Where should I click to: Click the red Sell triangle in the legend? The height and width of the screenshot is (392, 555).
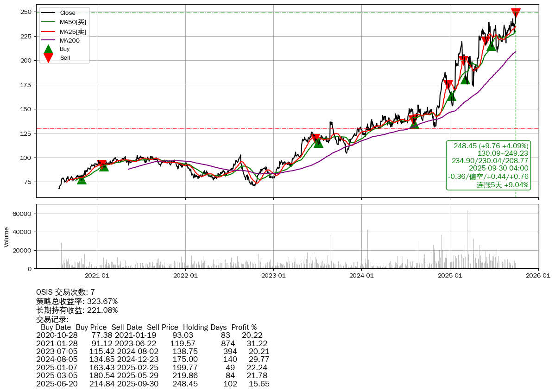tap(48, 58)
